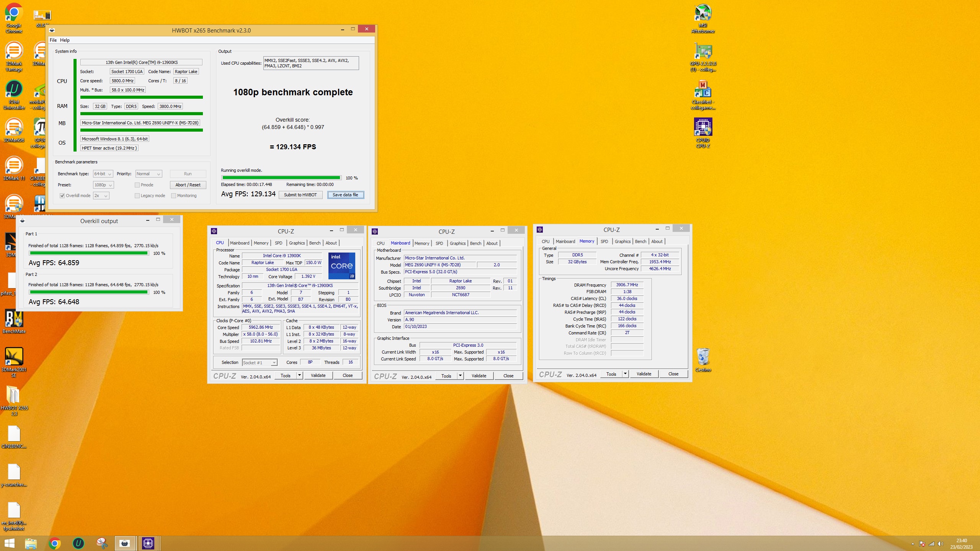The height and width of the screenshot is (551, 980).
Task: Switch to SPD tab in first CPU-Z
Action: 278,243
